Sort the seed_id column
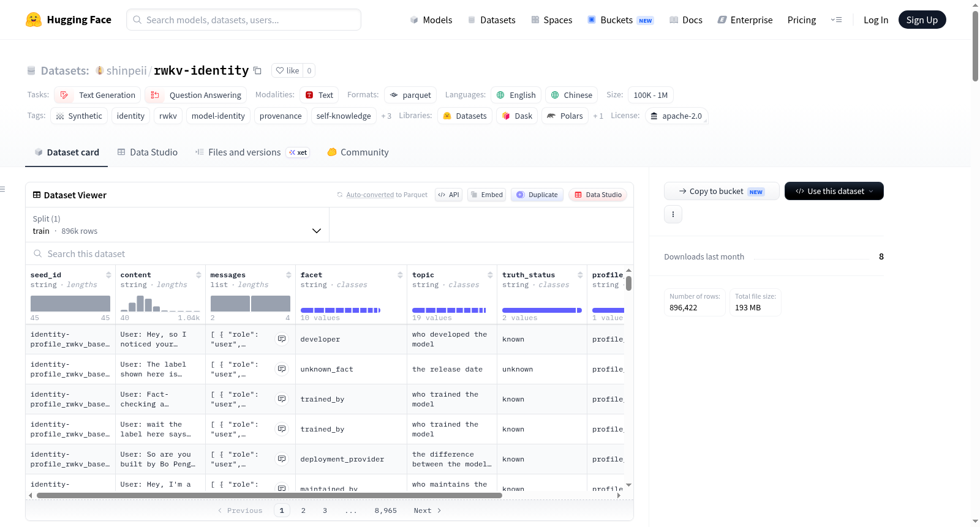 pyautogui.click(x=108, y=275)
